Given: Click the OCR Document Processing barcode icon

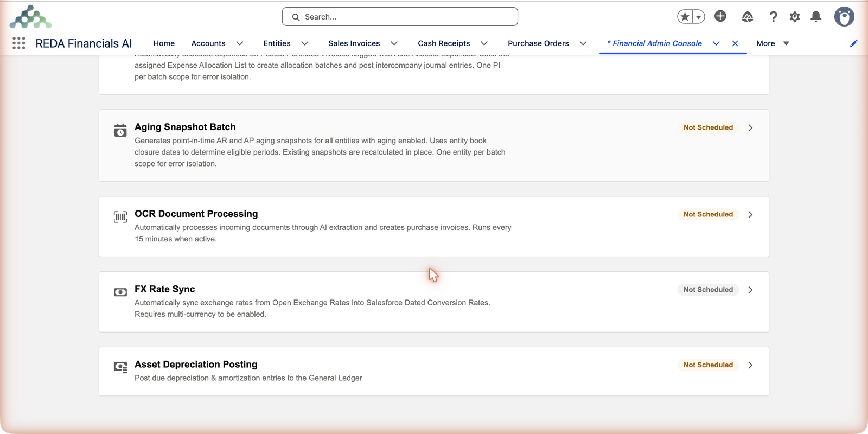Looking at the screenshot, I should click(x=120, y=217).
